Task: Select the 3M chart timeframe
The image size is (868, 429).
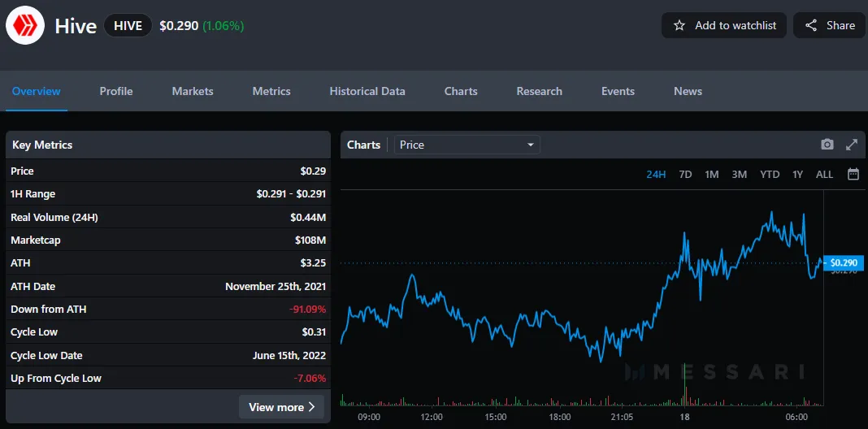Action: click(739, 175)
